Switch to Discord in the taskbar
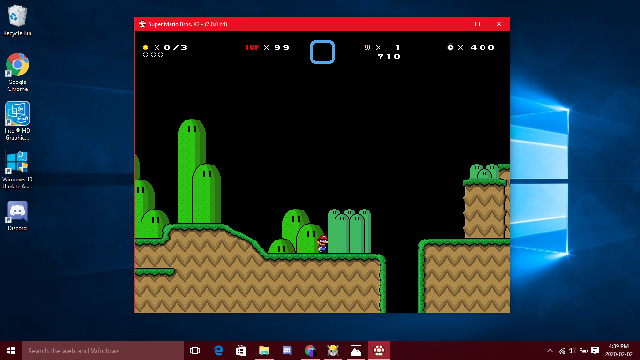 click(x=287, y=351)
